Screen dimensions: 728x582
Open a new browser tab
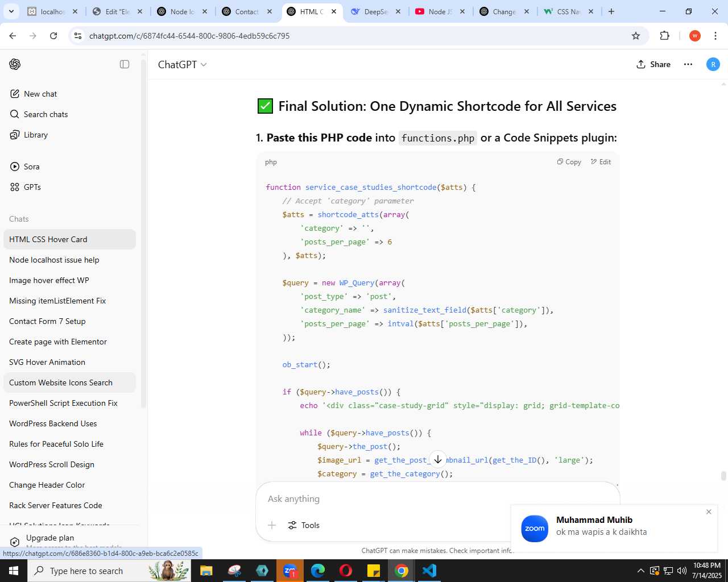[611, 11]
